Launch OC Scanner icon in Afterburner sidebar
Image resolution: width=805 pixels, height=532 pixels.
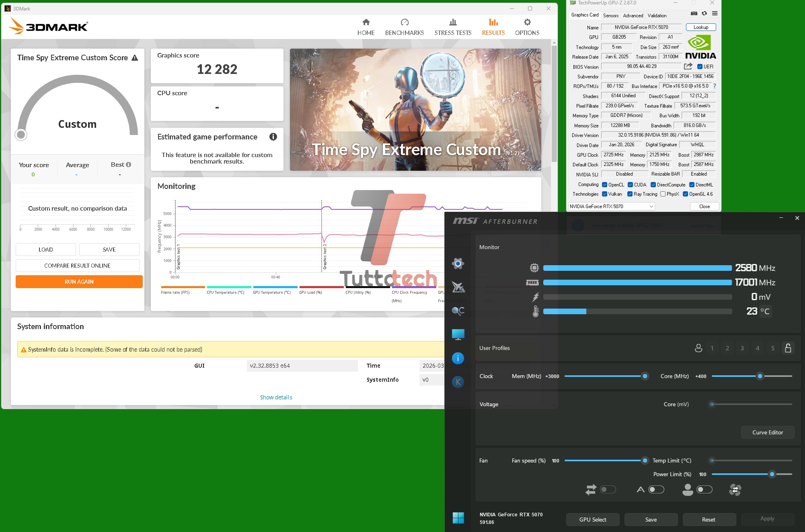tap(458, 287)
